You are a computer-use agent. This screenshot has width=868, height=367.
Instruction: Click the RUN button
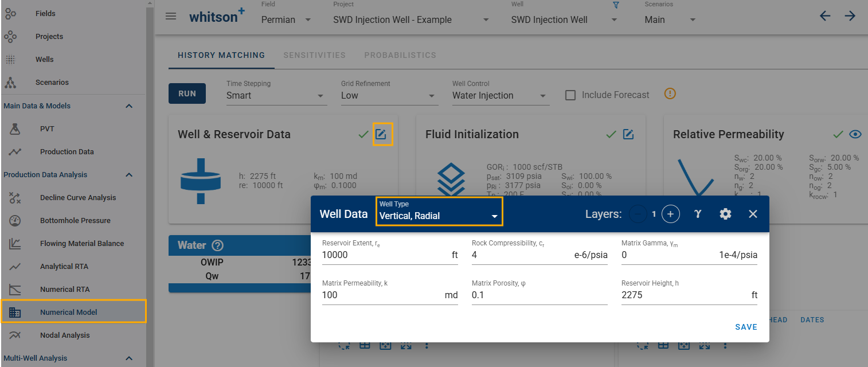click(x=187, y=93)
